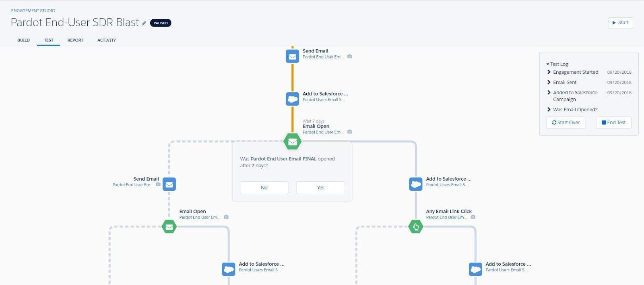Click the top Send Email step icon
This screenshot has width=644, height=285.
(x=292, y=56)
